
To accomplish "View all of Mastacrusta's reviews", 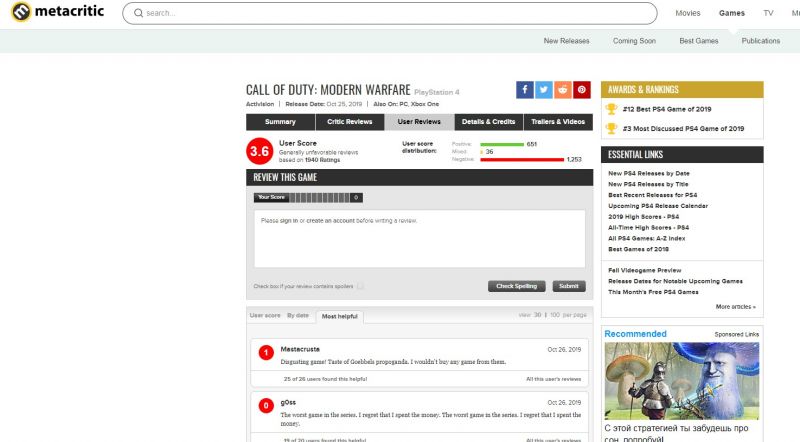I will coord(554,379).
